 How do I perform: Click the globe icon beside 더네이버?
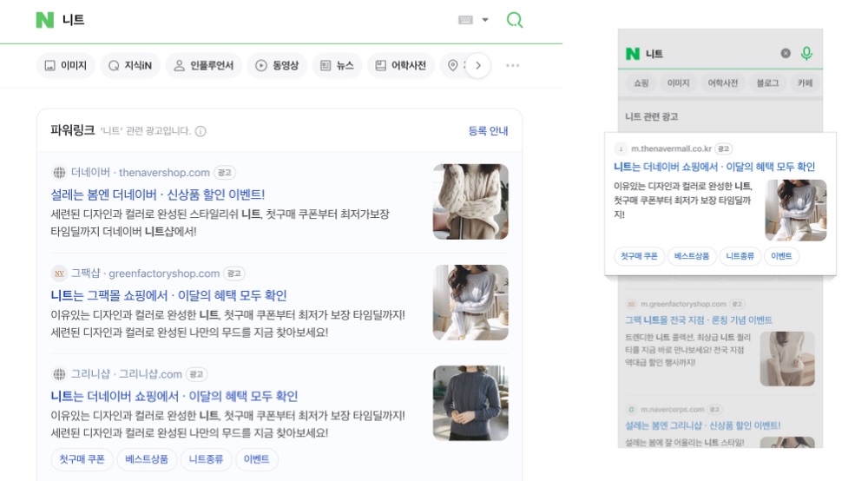pyautogui.click(x=59, y=173)
